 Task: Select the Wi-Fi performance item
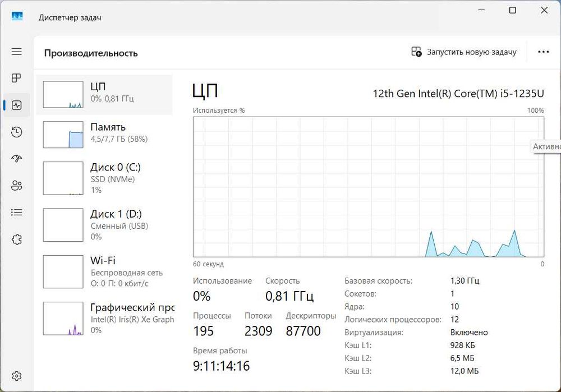tap(104, 271)
